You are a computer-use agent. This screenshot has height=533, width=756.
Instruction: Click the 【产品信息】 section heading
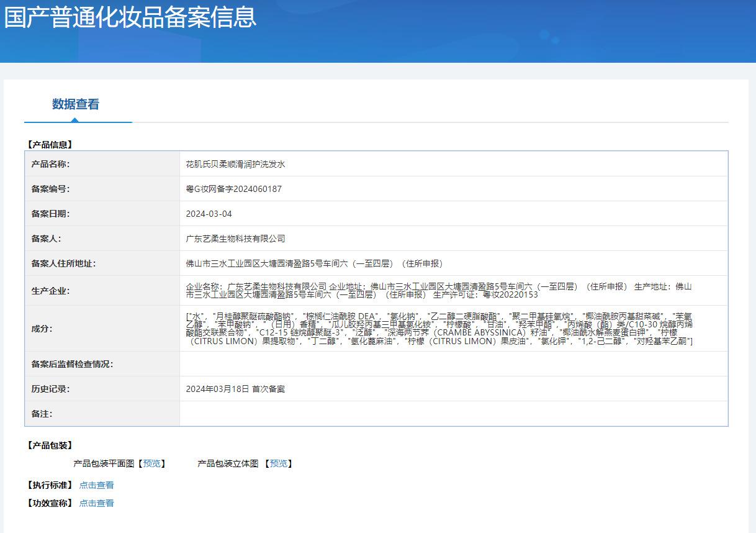pos(50,145)
